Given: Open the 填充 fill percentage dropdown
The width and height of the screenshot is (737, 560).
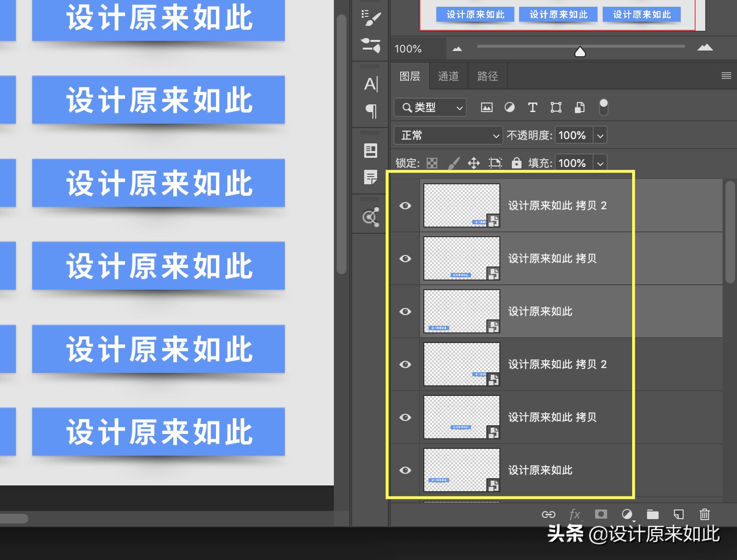Looking at the screenshot, I should click(600, 163).
